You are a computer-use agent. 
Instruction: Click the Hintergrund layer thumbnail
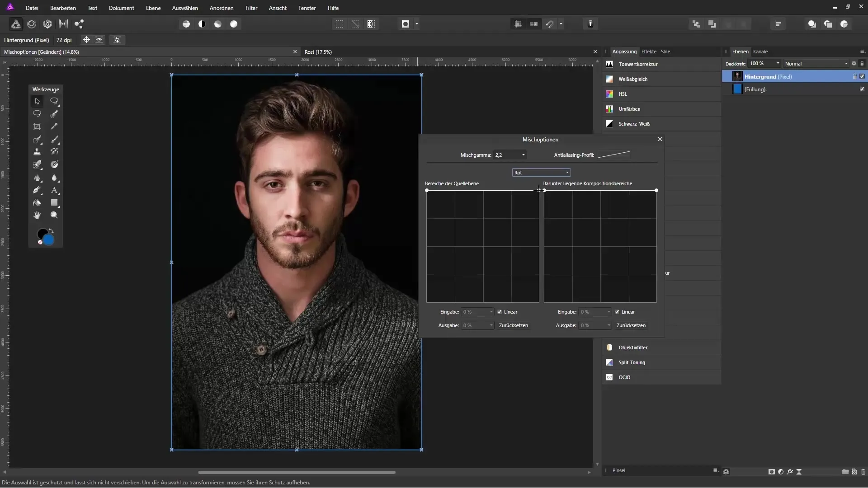pos(737,76)
